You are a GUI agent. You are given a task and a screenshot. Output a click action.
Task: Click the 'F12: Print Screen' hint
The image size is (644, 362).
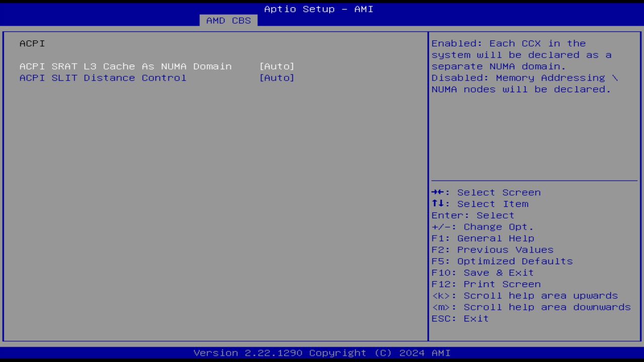pos(486,285)
